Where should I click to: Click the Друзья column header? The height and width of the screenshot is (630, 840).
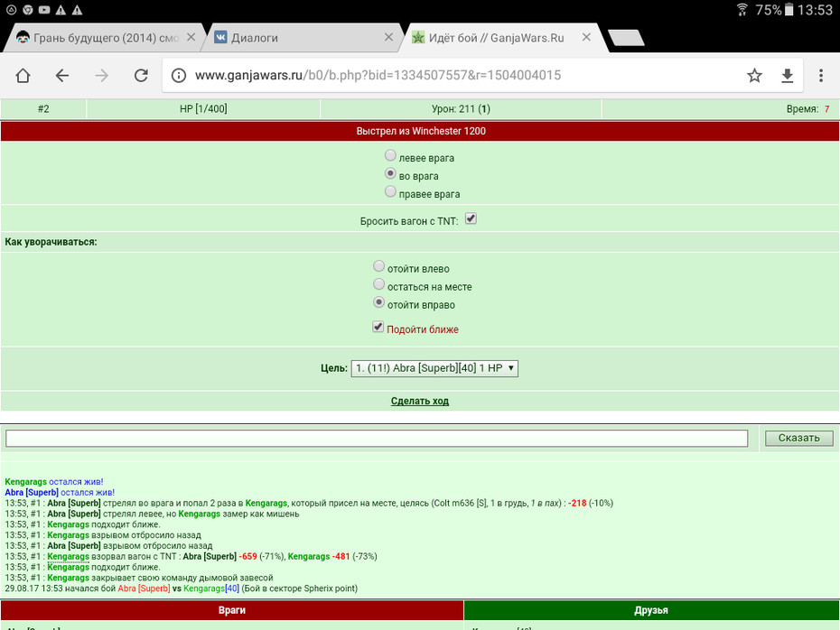651,610
